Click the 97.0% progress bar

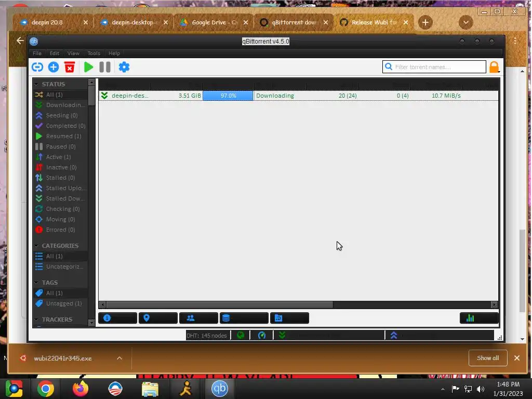coord(228,96)
